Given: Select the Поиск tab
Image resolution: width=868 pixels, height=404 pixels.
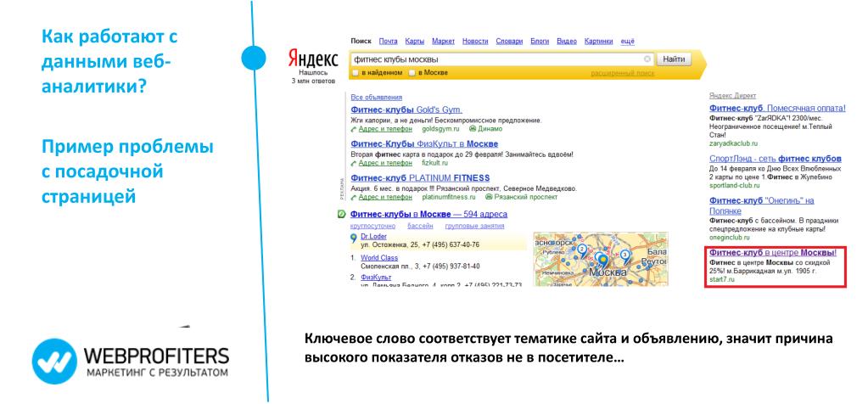Looking at the screenshot, I should (361, 42).
